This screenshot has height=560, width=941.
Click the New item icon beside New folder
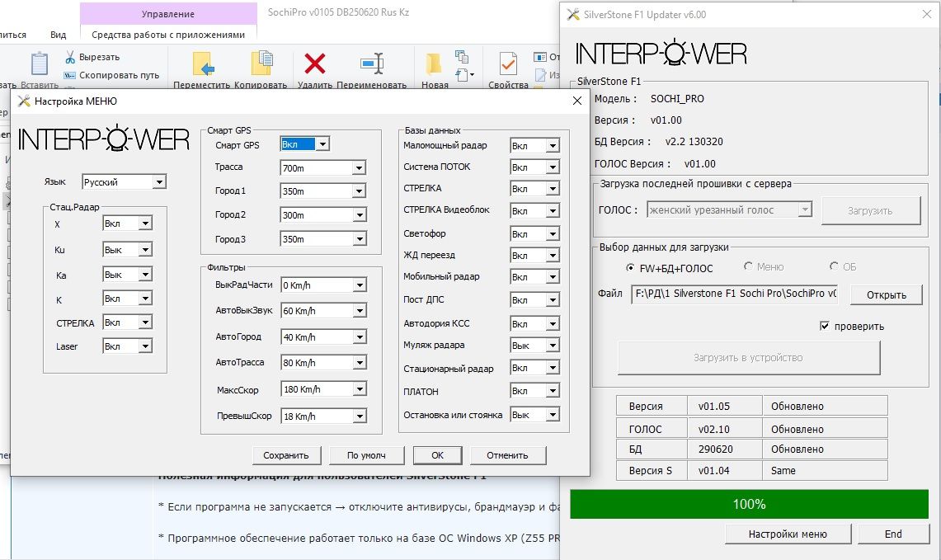coord(462,56)
